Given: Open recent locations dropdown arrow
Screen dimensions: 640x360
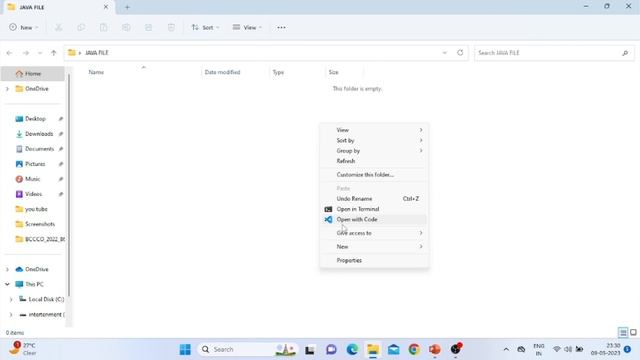Looking at the screenshot, I should (x=40, y=53).
